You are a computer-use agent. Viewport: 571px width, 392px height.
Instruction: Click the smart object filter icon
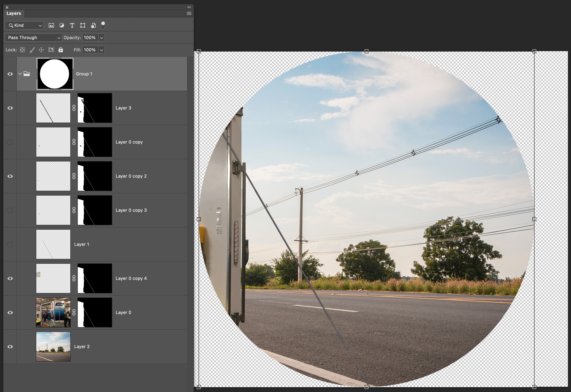93,25
